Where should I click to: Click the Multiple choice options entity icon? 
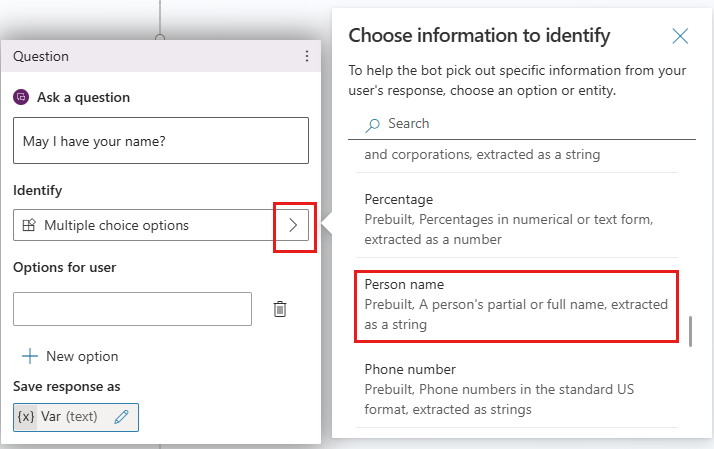click(x=29, y=226)
